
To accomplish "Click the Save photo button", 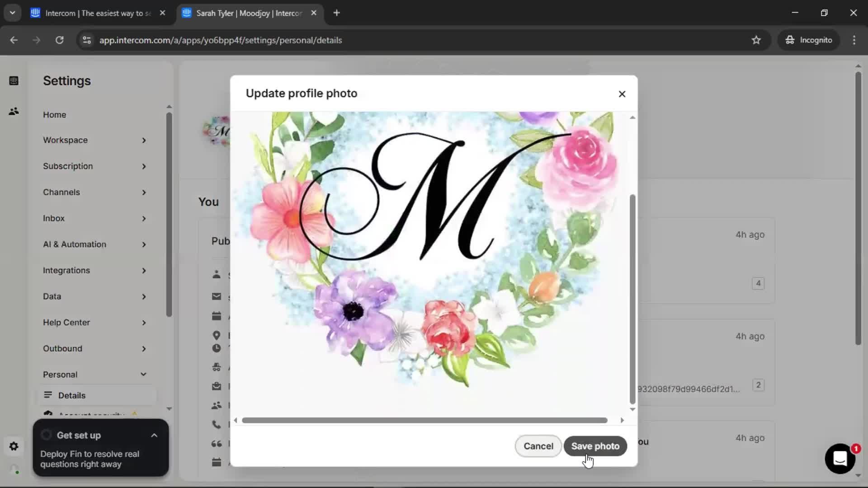I will [595, 446].
